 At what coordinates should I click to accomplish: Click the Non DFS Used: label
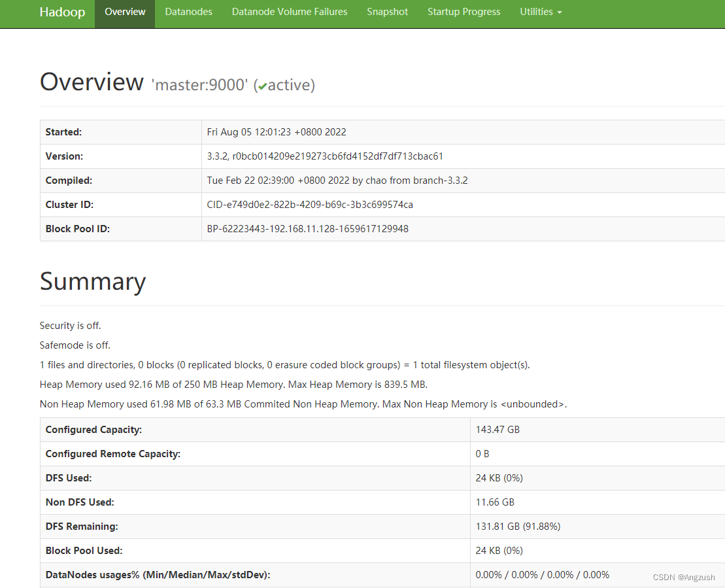80,502
